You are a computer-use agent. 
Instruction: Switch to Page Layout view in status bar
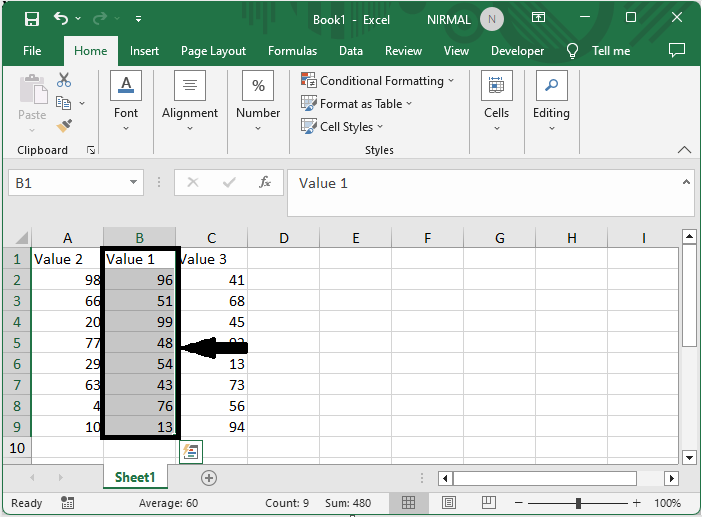point(449,503)
